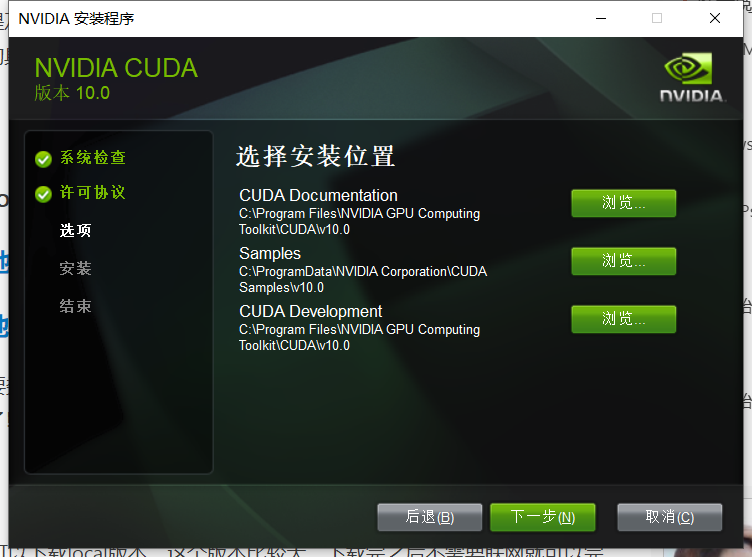Click the NVIDIA eye logo icon
The image size is (752, 557).
(x=688, y=69)
